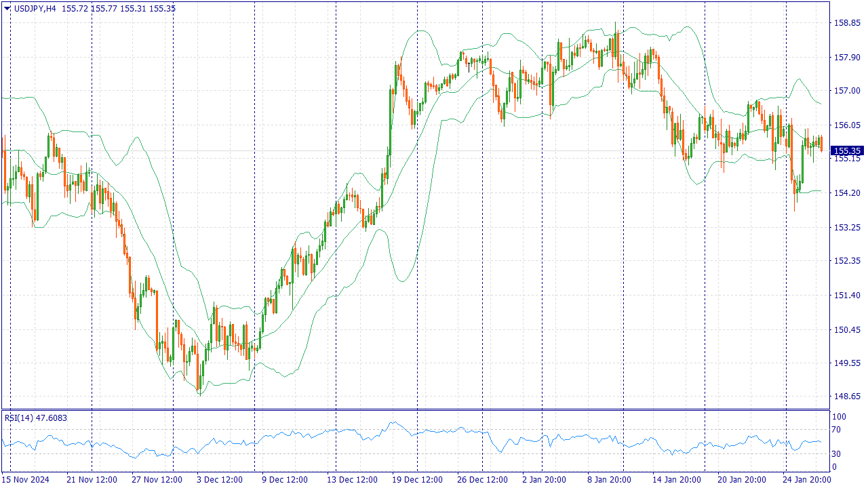
Task: Click the 24 Jan 20:00 time label
Action: point(805,480)
